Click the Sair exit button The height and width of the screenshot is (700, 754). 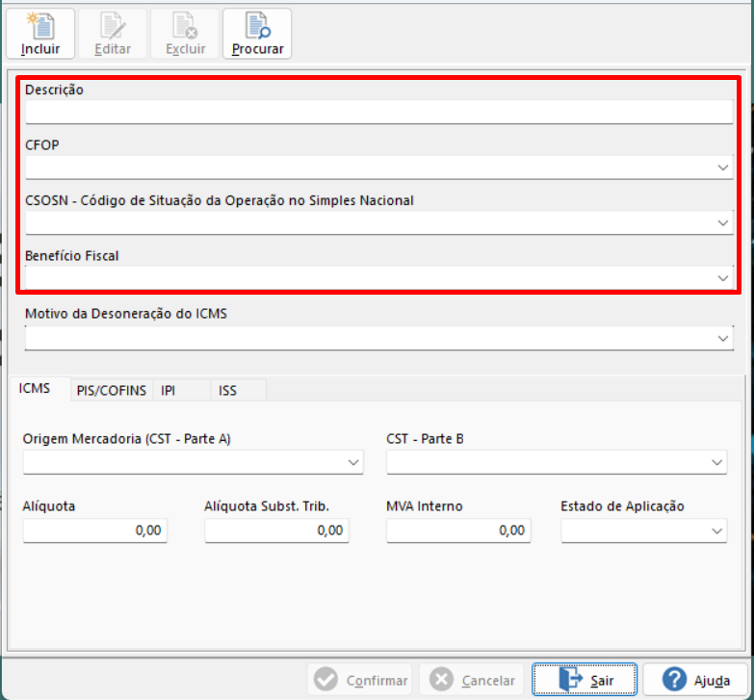point(585,680)
